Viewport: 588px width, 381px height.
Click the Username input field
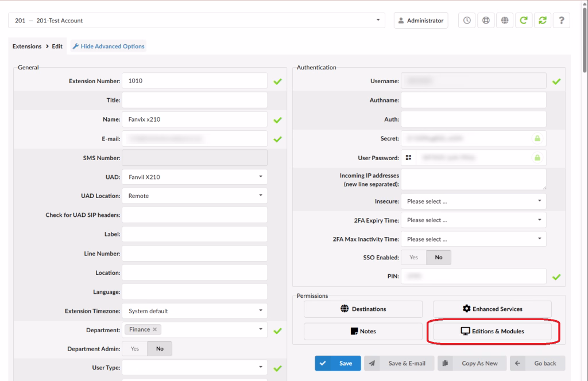pos(474,81)
